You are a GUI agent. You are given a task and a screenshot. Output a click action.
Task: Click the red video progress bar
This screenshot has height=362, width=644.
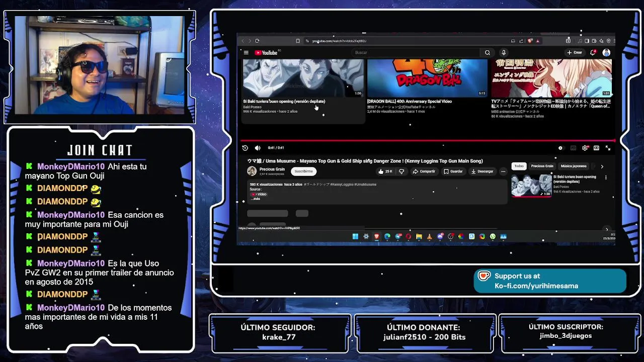pyautogui.click(x=427, y=141)
